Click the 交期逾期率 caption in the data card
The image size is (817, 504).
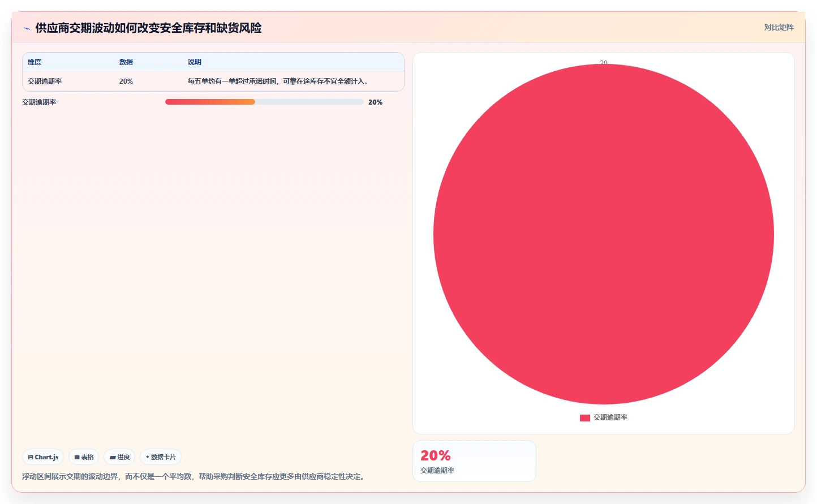[x=437, y=471]
